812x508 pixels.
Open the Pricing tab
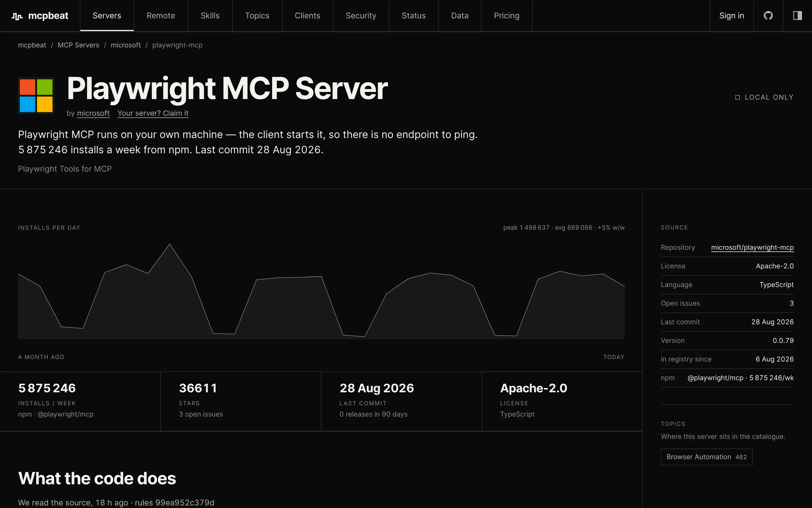(x=507, y=16)
